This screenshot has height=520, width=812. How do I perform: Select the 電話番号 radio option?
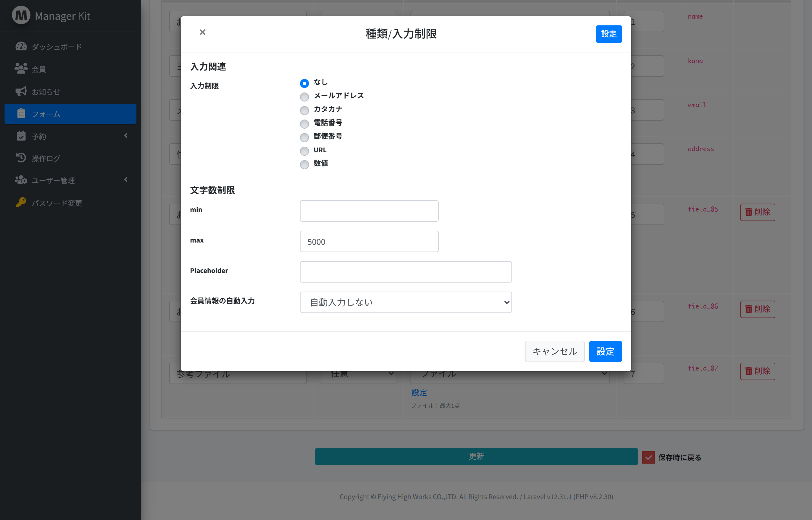click(304, 124)
